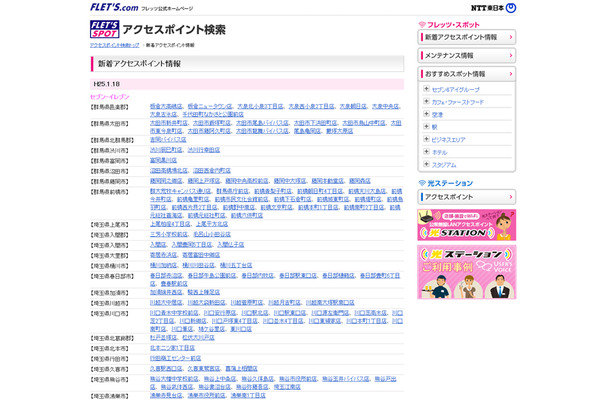
Task: Expand the 空港 plus icon
Action: pos(426,114)
